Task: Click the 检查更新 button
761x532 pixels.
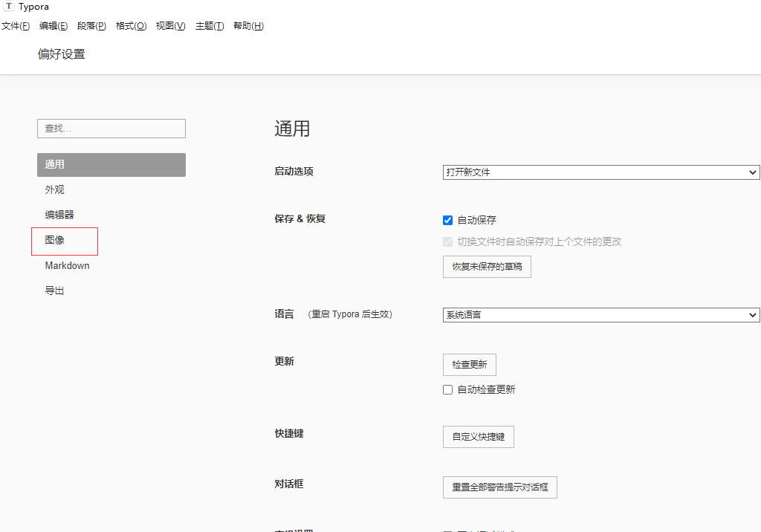Action: click(470, 365)
